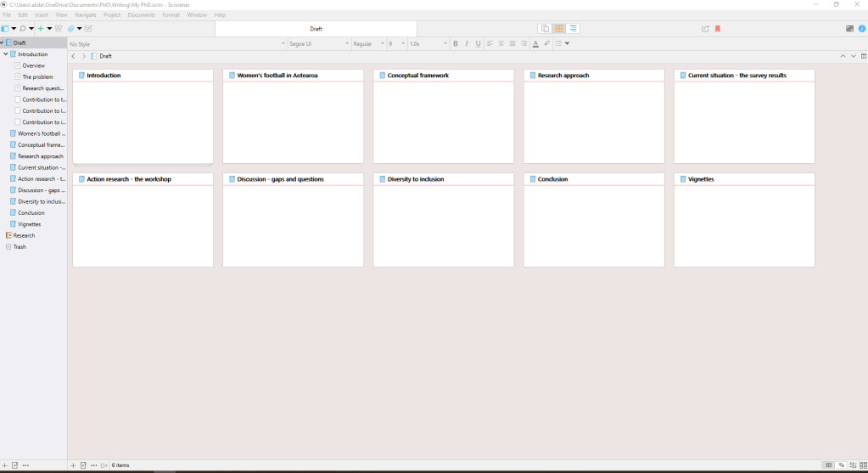Toggle underline formatting

click(x=478, y=43)
